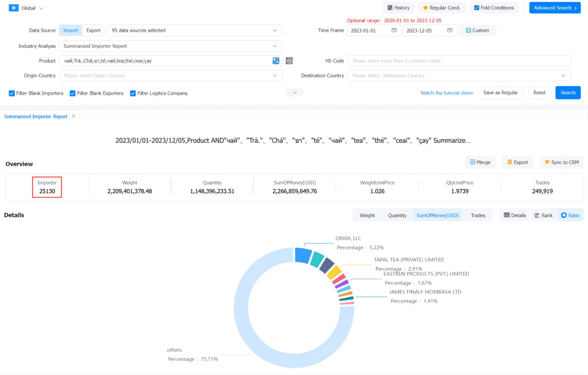Open Watch the tutorial demo link

(x=446, y=93)
